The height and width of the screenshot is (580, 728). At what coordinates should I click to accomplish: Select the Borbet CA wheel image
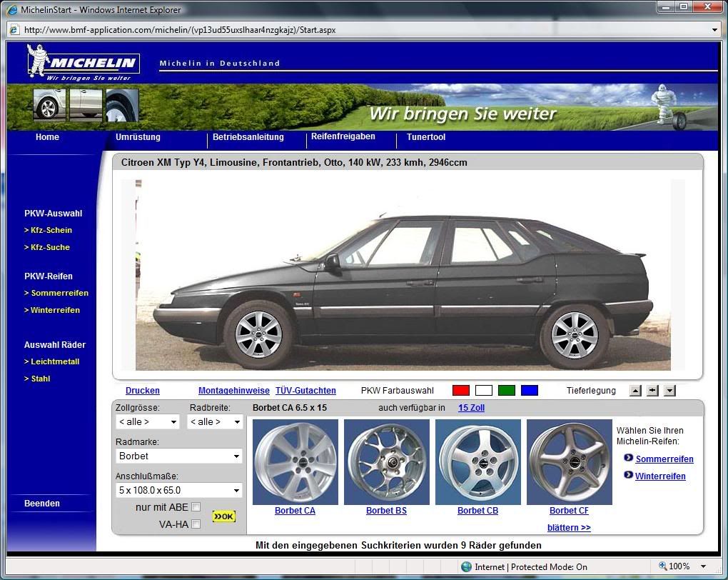[295, 462]
